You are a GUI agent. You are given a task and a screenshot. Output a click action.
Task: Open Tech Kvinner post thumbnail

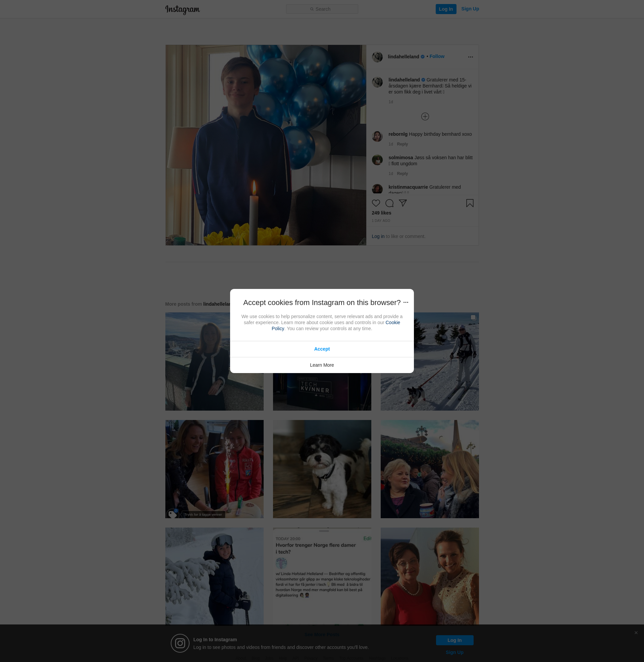(x=322, y=392)
